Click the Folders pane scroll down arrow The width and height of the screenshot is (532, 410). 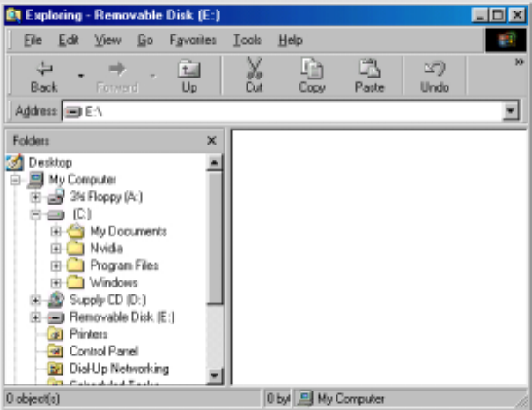(214, 376)
